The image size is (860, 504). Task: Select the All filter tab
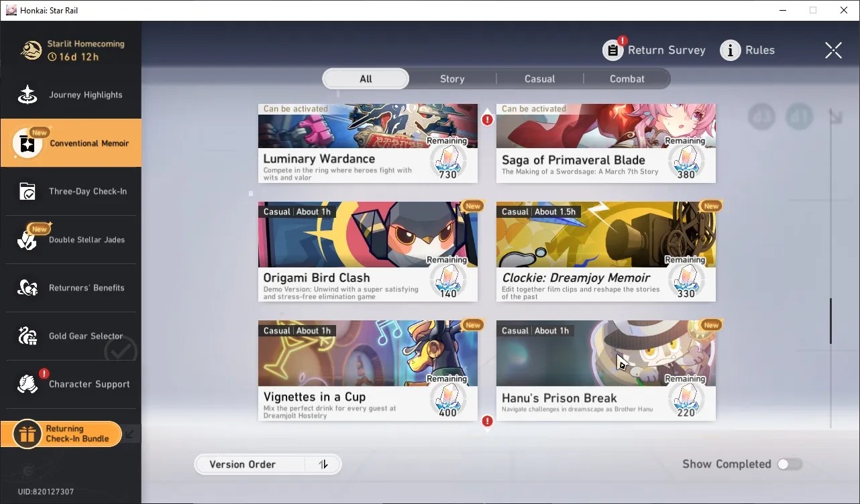[366, 79]
